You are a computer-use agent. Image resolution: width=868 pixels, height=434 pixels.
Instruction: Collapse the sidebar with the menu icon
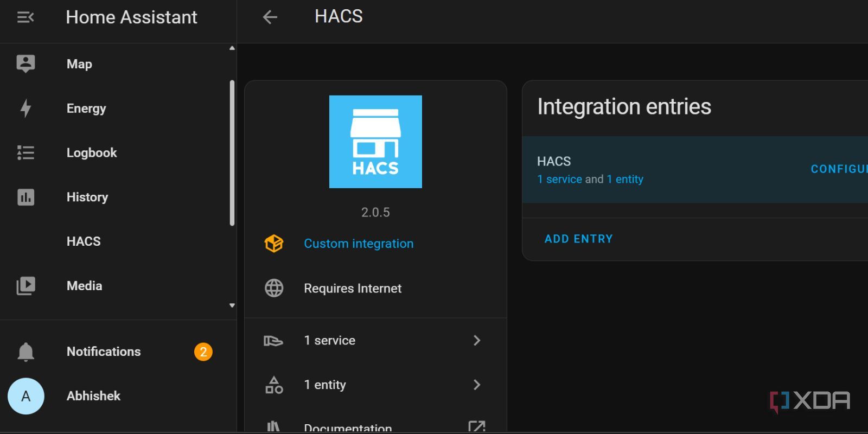pyautogui.click(x=25, y=17)
